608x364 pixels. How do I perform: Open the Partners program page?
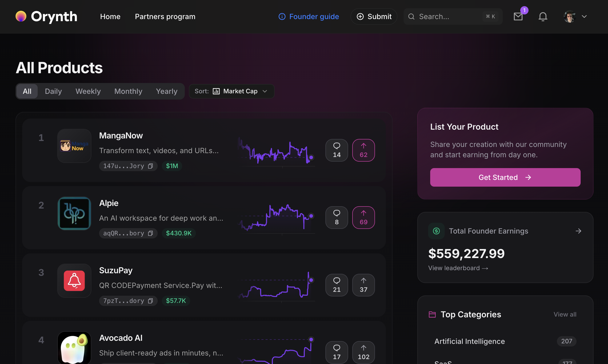[165, 16]
